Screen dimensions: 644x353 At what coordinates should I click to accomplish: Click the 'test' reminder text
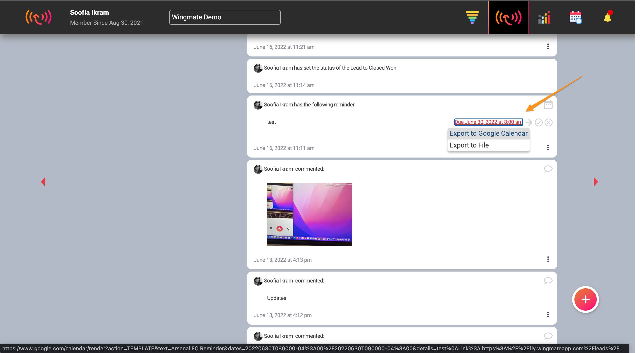coord(271,122)
